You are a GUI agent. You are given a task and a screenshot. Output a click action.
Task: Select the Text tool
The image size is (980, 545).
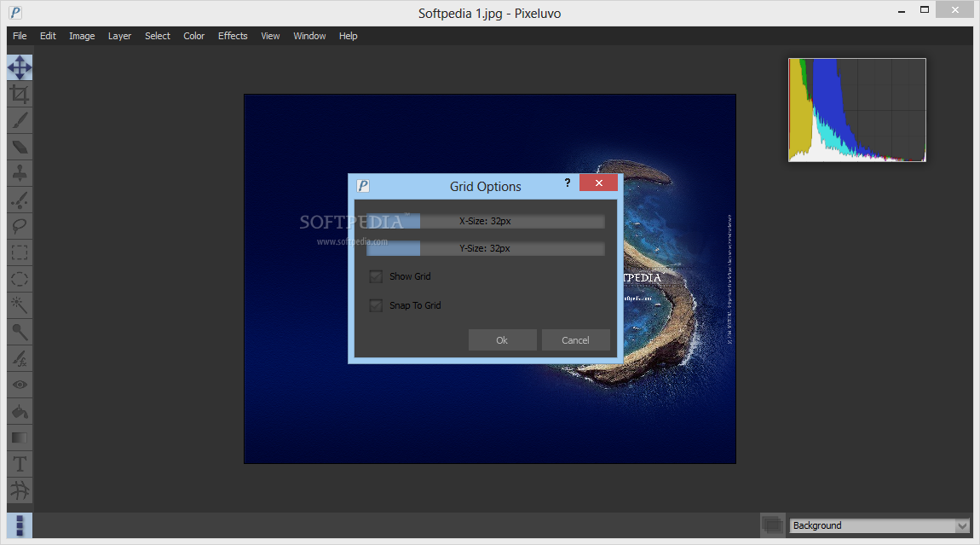20,464
